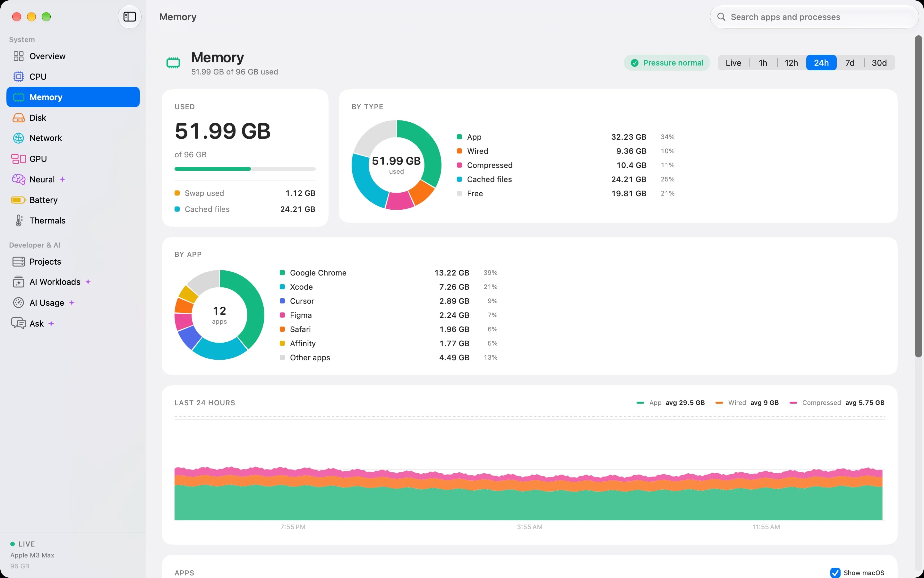Click the Google Chrome row text

click(318, 273)
